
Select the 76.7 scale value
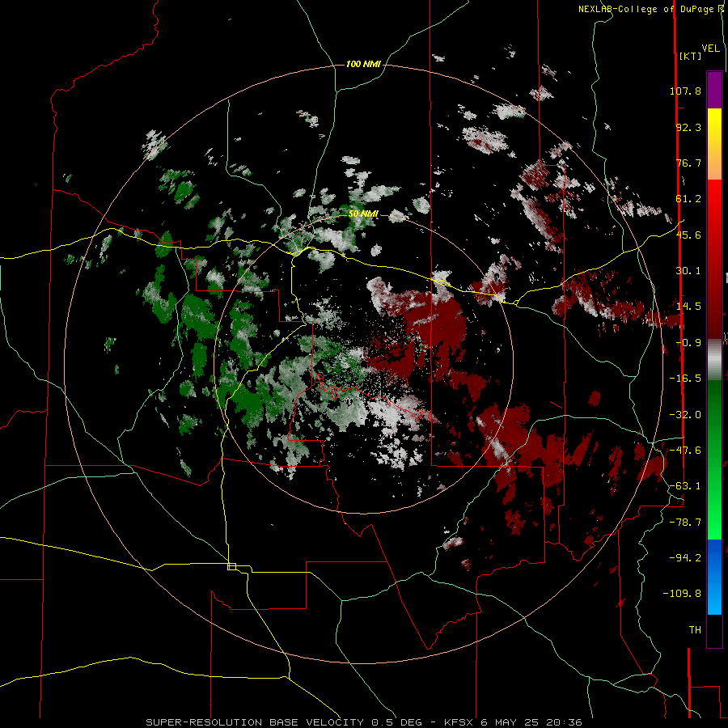pos(688,163)
